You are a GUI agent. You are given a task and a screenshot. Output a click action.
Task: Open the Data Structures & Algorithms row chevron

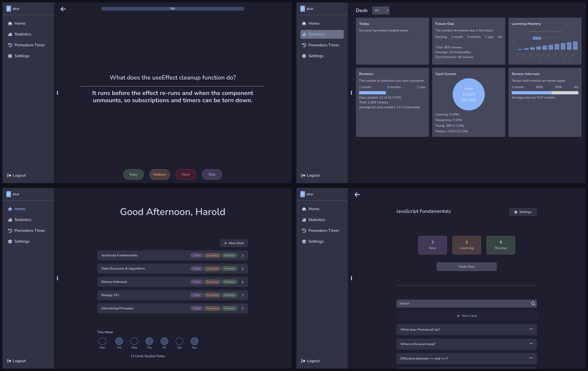pos(242,269)
